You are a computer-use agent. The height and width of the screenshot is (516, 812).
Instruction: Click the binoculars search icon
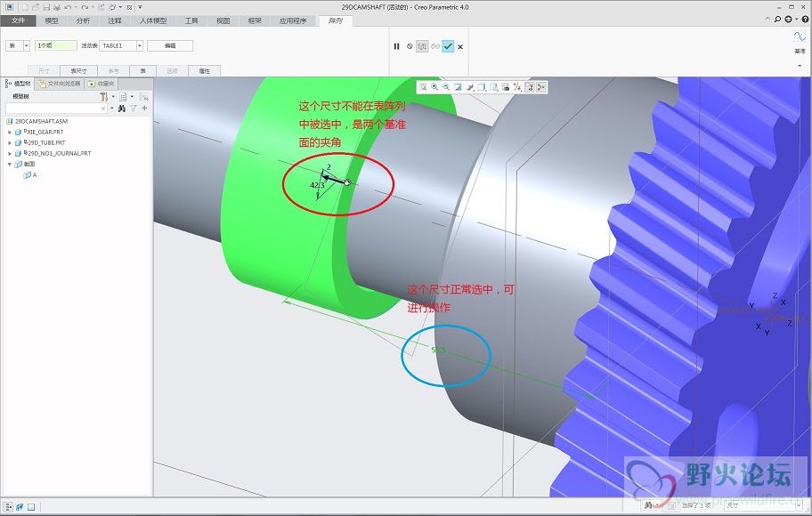pos(122,109)
